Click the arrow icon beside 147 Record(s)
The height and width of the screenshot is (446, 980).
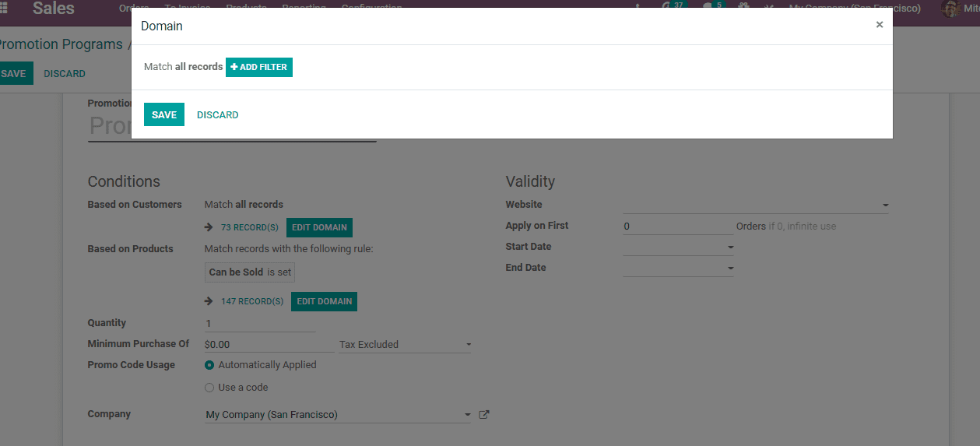[x=209, y=301]
